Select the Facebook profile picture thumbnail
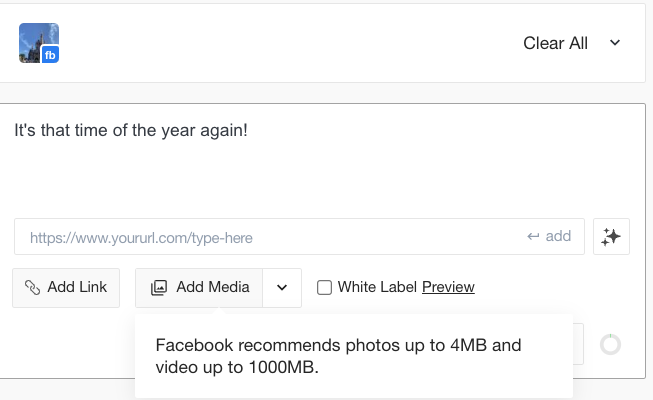Viewport: 653px width, 400px height. pyautogui.click(x=39, y=43)
